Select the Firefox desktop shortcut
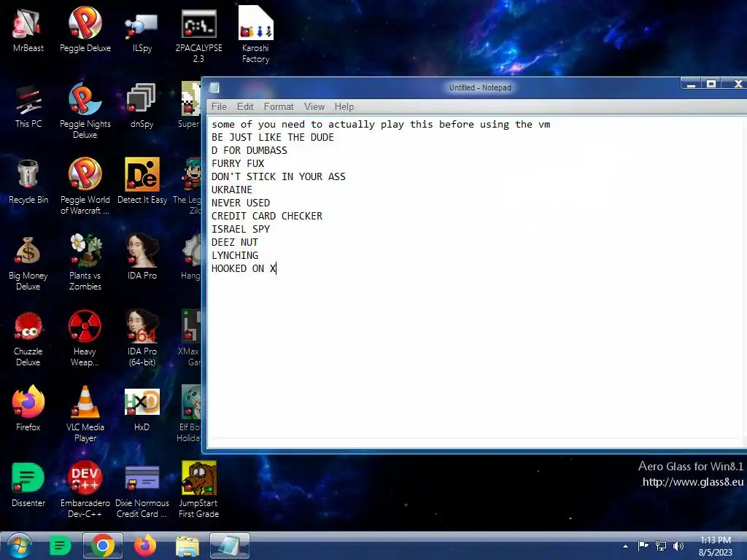747x560 pixels. tap(28, 408)
